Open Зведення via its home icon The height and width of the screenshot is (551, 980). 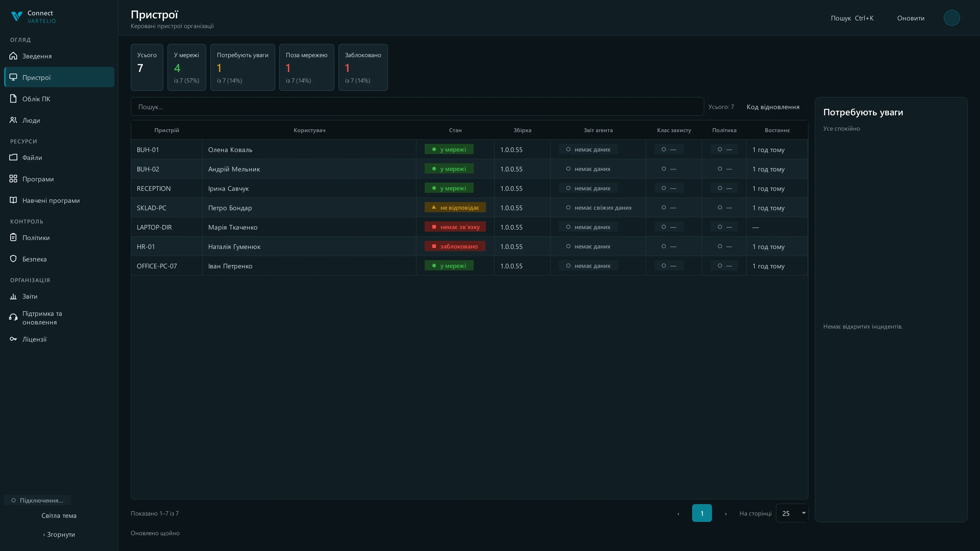tap(13, 56)
